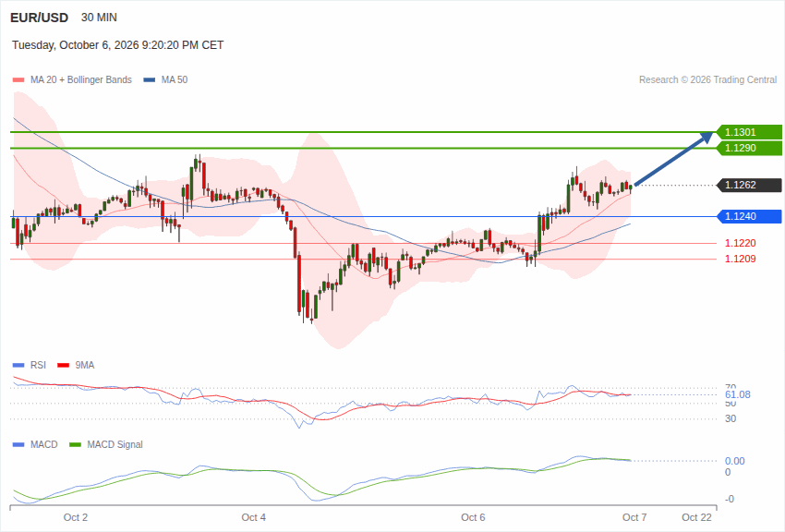Click the Oct 2 date axis label
The height and width of the screenshot is (532, 785).
coord(76,517)
